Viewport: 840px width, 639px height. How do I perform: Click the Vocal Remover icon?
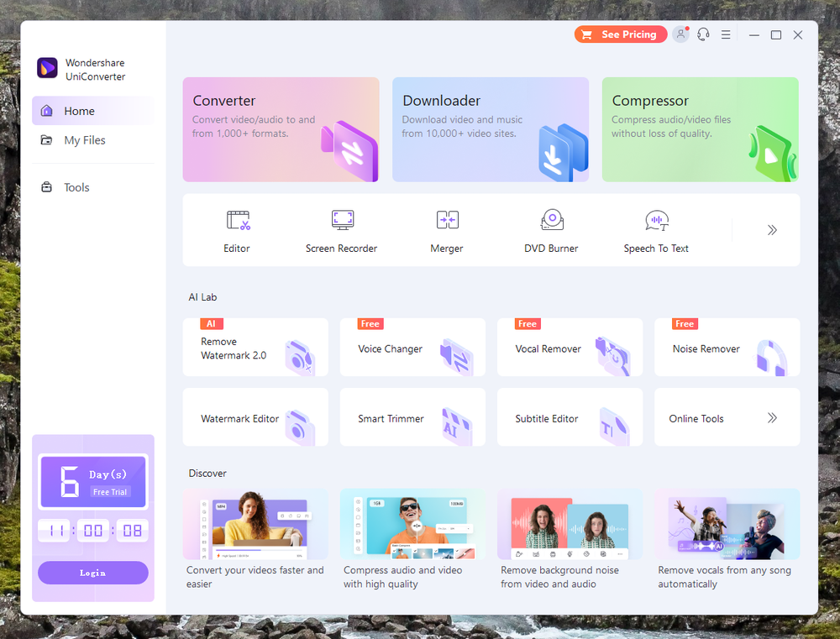pyautogui.click(x=612, y=356)
